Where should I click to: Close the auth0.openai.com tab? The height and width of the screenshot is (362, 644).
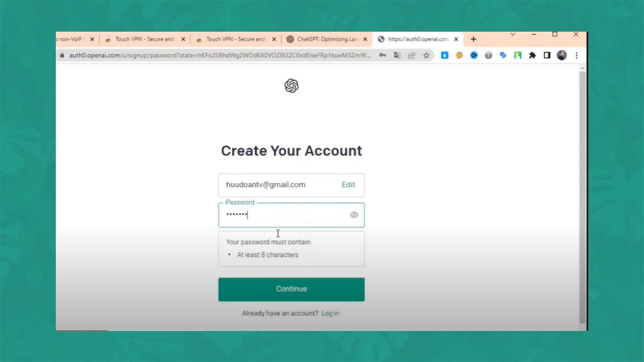pyautogui.click(x=456, y=39)
